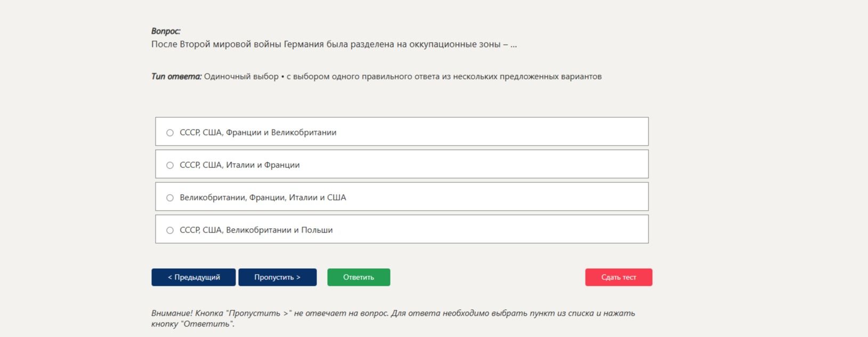
Task: Click the "Внимание!" warning note
Action: (393, 318)
